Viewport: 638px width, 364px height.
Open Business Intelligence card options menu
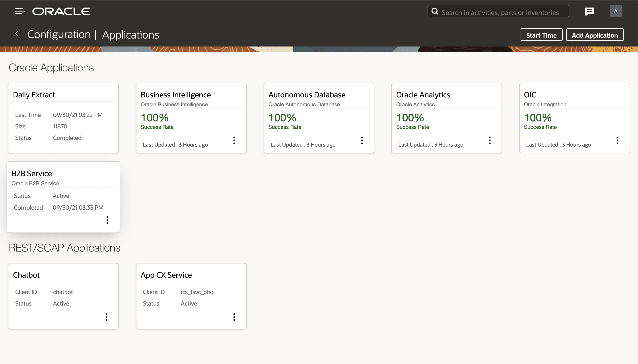point(234,140)
